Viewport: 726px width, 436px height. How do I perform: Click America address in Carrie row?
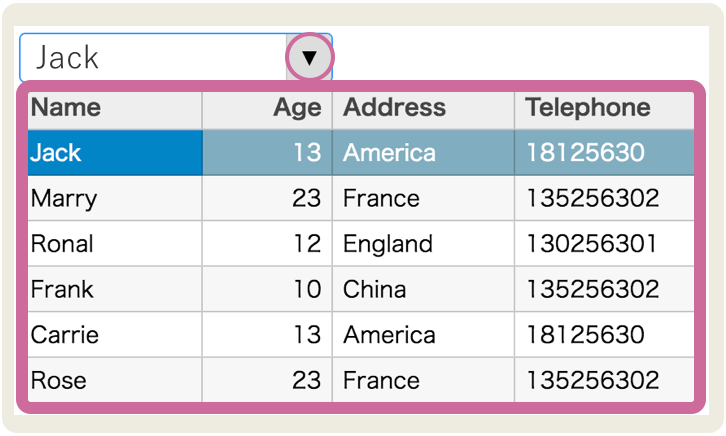(423, 334)
